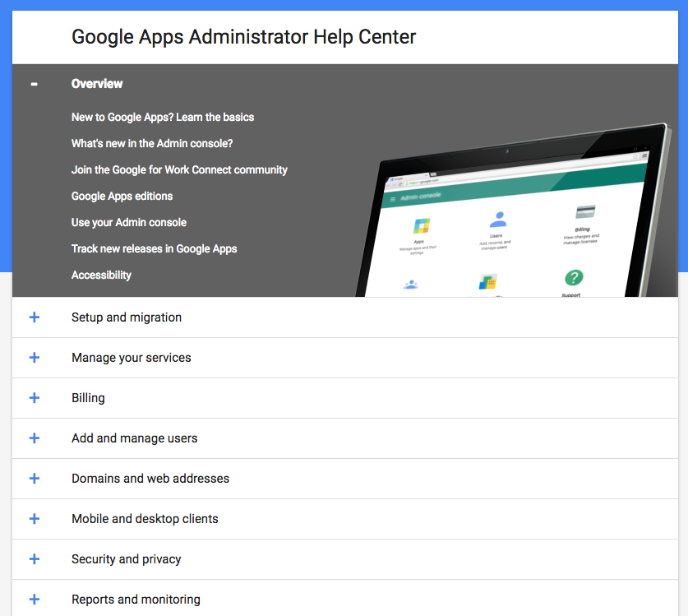
Task: Expand Domains and web addresses plus icon
Action: point(35,479)
